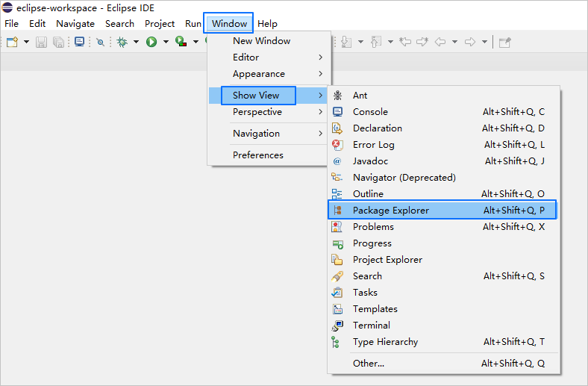Open the Terminal view entry

(x=371, y=326)
